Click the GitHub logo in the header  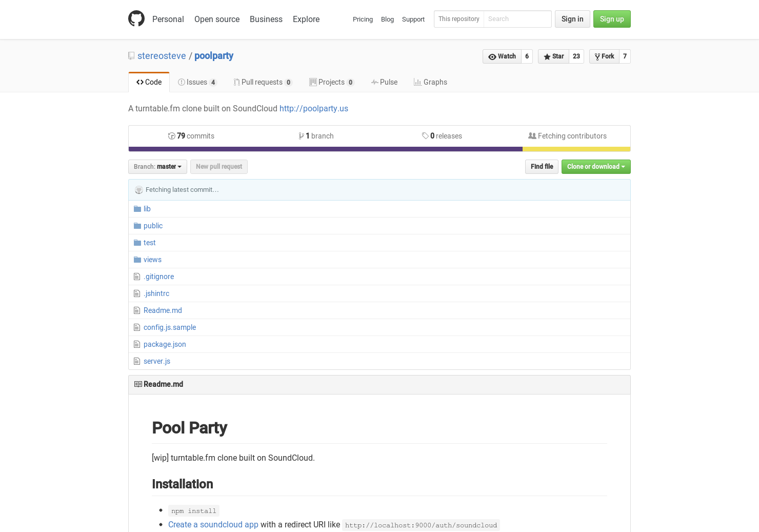click(136, 18)
